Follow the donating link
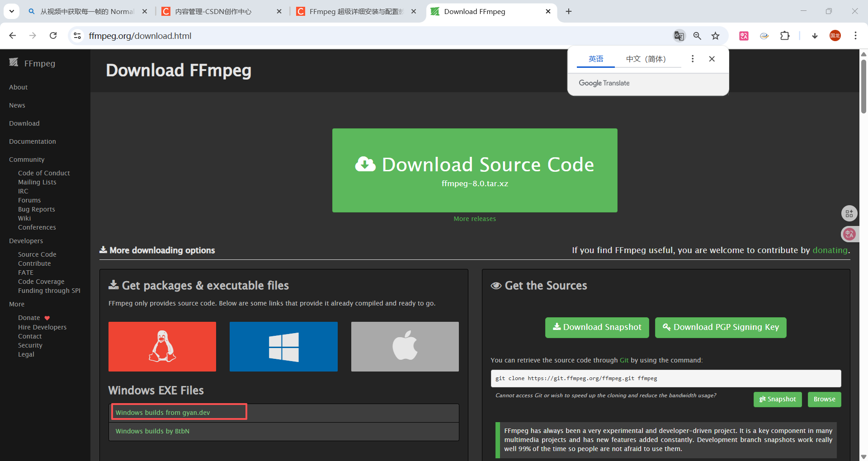 (x=830, y=250)
